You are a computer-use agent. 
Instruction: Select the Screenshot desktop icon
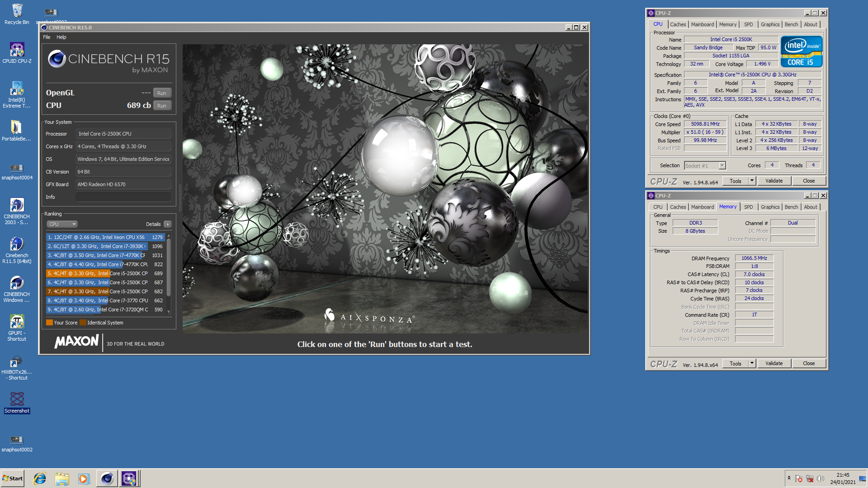(17, 403)
